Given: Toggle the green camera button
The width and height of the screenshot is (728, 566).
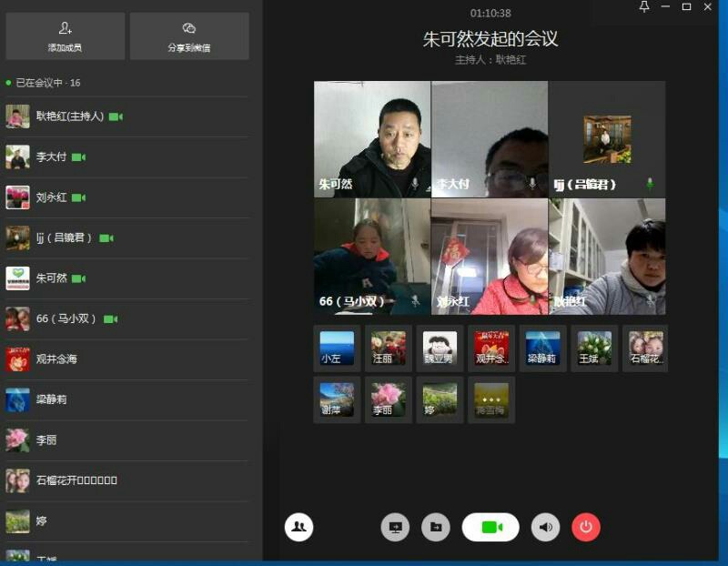Looking at the screenshot, I should tap(490, 527).
